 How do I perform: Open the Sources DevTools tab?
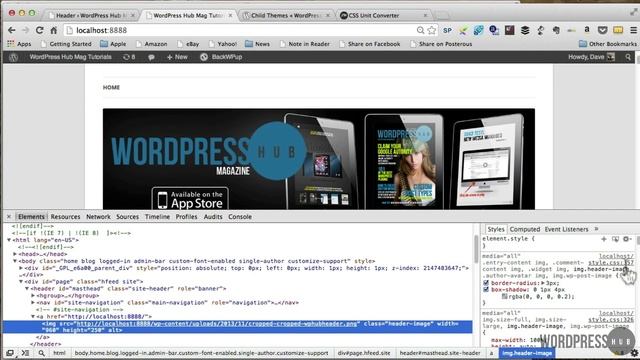click(127, 217)
